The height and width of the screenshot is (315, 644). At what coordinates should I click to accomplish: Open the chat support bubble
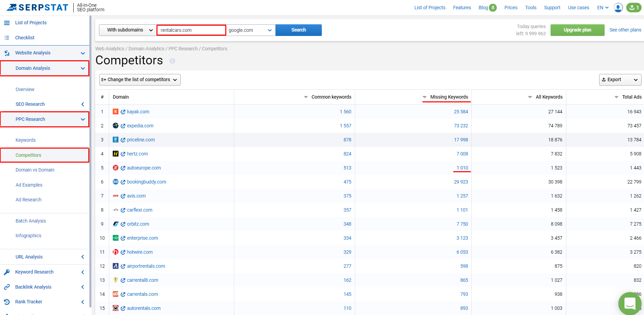pos(630,303)
